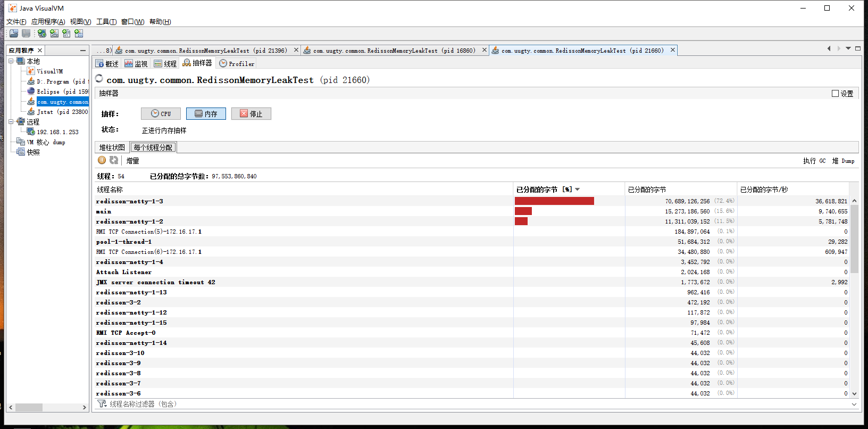The image size is (868, 429).
Task: Click the 内存 memory sampling button
Action: coord(206,113)
